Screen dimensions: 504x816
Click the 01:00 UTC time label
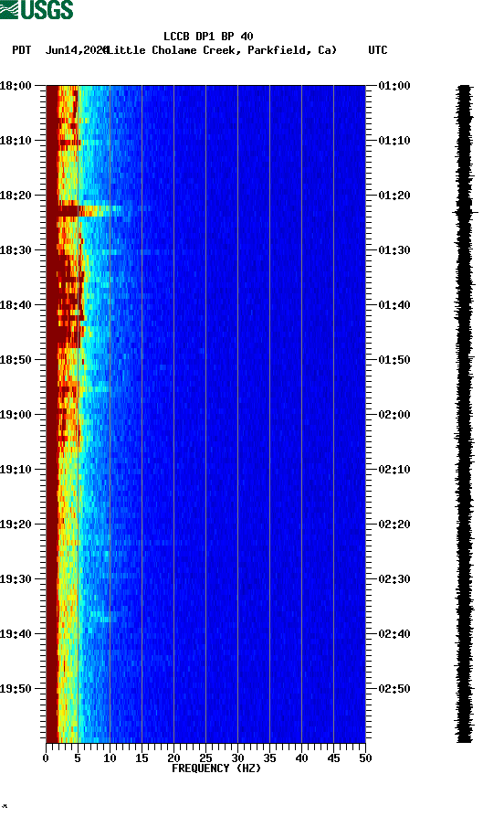[394, 85]
